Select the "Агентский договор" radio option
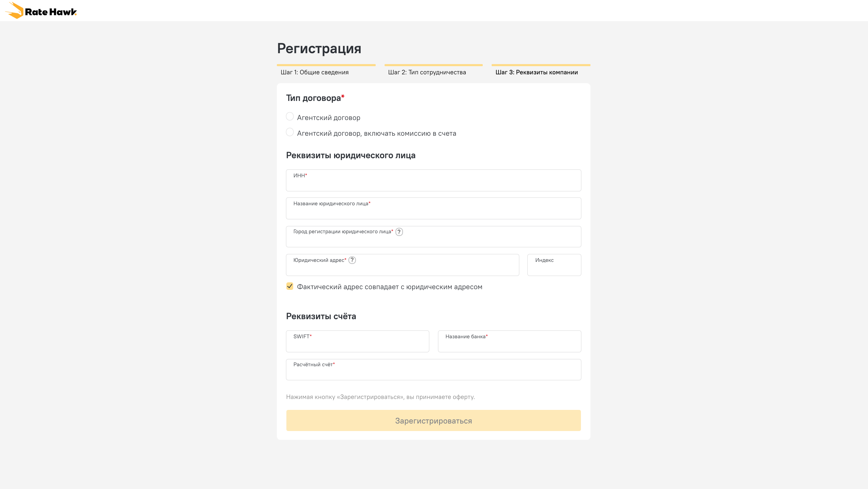The width and height of the screenshot is (868, 489). click(290, 117)
